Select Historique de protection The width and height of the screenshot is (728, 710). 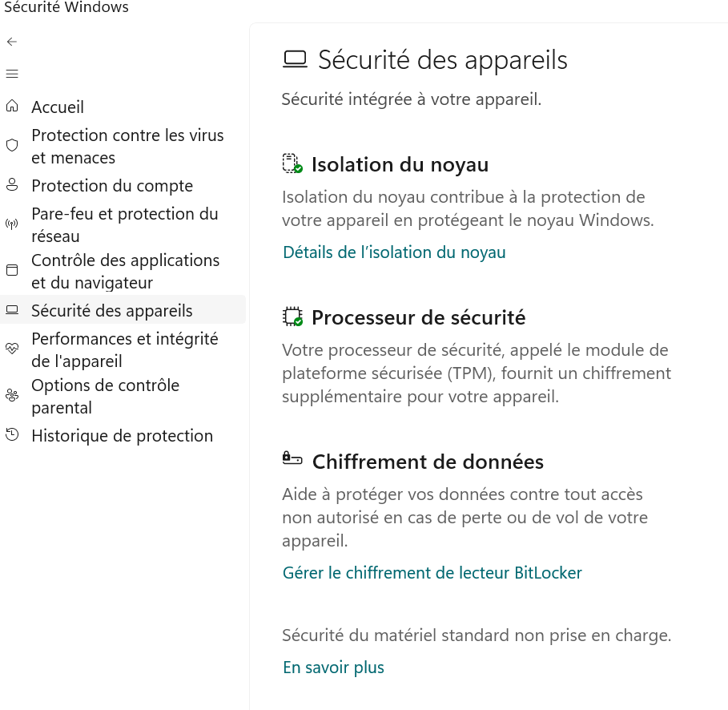(x=122, y=436)
